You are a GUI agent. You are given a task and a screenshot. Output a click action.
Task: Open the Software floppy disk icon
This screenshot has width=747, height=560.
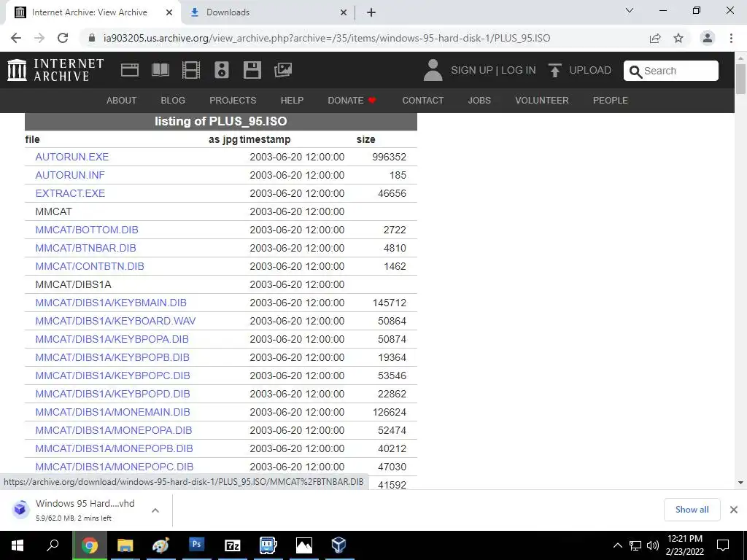click(252, 70)
